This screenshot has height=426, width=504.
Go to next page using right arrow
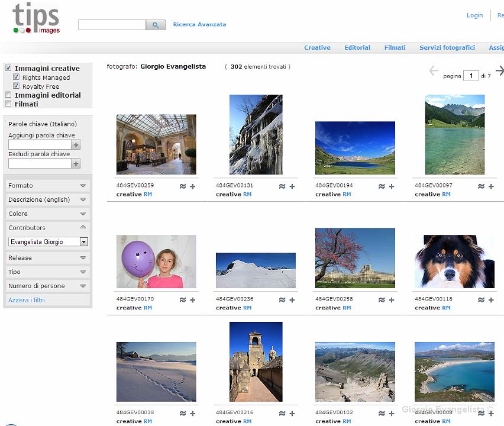pos(499,71)
